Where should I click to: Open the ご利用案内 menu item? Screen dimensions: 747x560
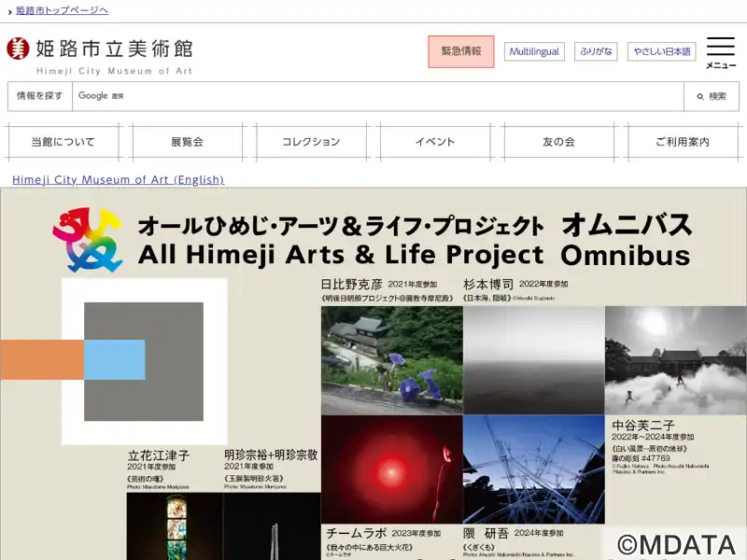point(683,142)
